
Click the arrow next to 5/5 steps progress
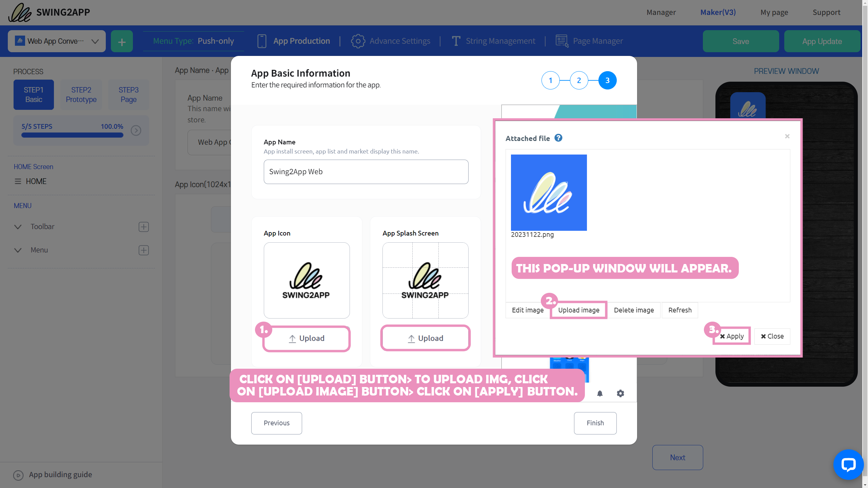pos(136,130)
